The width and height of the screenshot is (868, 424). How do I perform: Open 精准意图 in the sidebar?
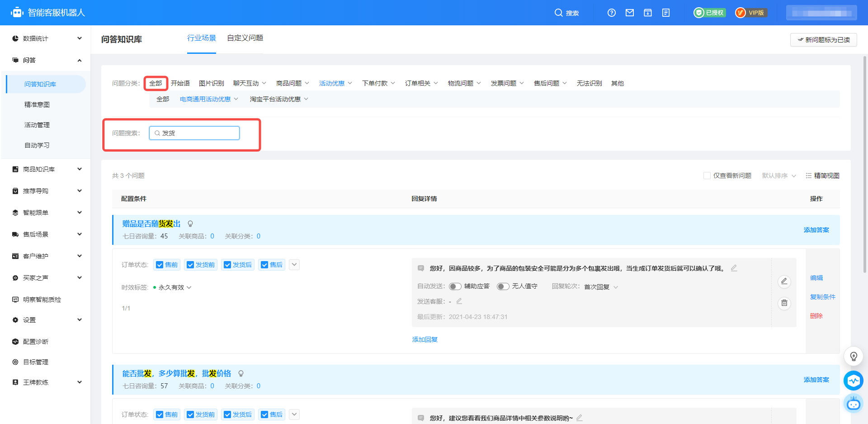(x=37, y=105)
